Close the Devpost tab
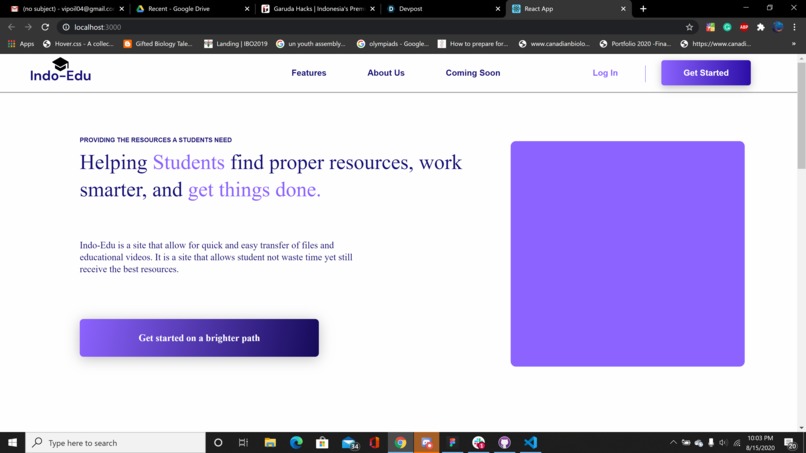 click(498, 9)
